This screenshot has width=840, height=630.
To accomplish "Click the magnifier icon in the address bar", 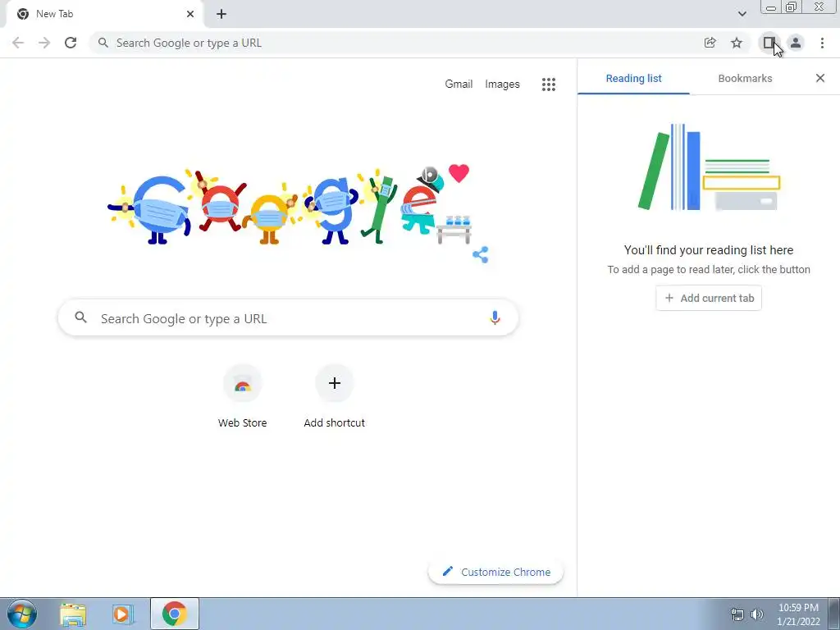I will tap(103, 43).
